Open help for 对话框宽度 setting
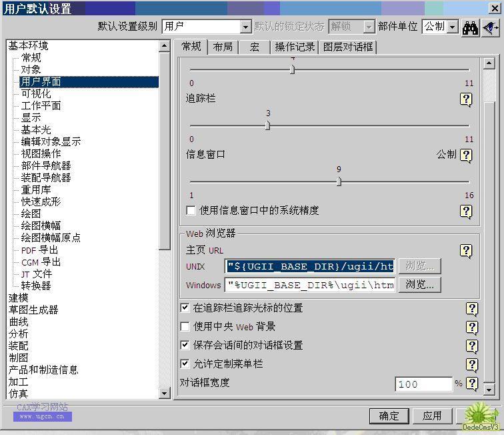The width and height of the screenshot is (504, 435). pos(472,384)
